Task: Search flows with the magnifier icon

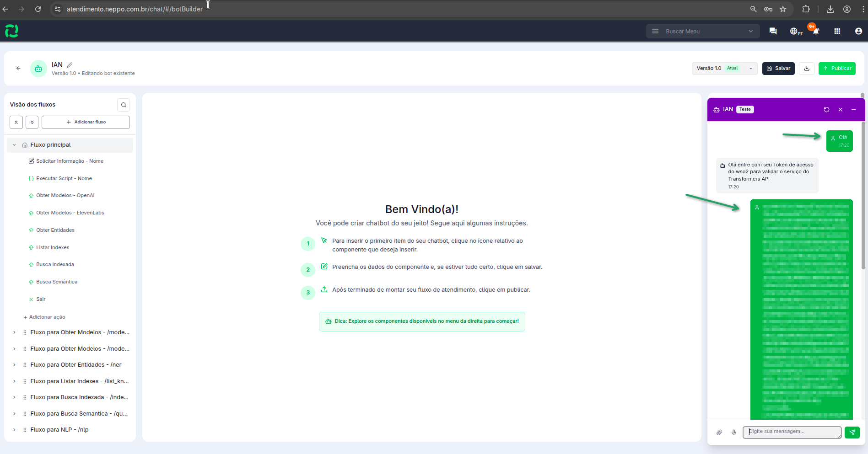Action: [x=124, y=105]
